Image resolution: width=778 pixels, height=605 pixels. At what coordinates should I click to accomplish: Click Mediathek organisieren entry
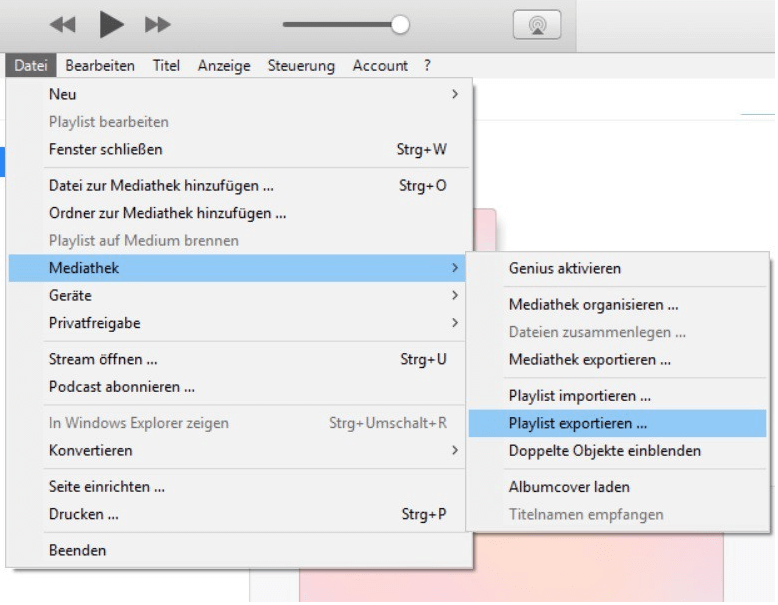593,304
